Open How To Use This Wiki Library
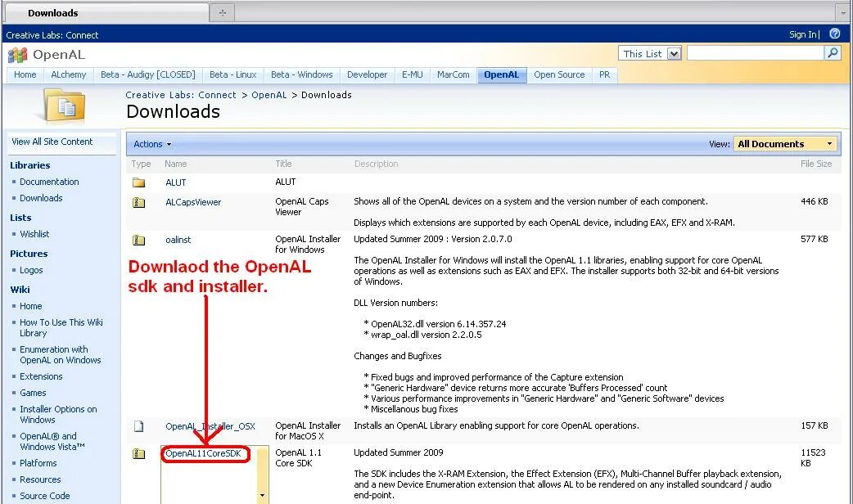This screenshot has width=853, height=504. pos(61,328)
